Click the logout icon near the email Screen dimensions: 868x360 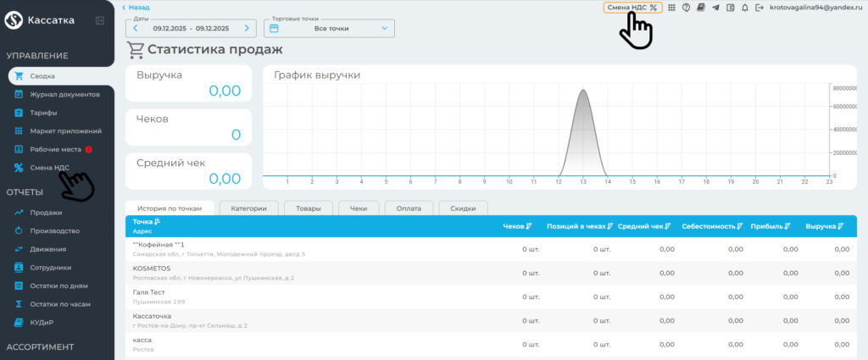coord(759,8)
